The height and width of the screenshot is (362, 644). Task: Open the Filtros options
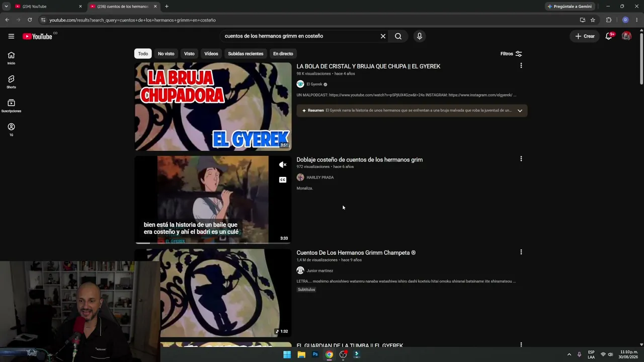pyautogui.click(x=511, y=54)
